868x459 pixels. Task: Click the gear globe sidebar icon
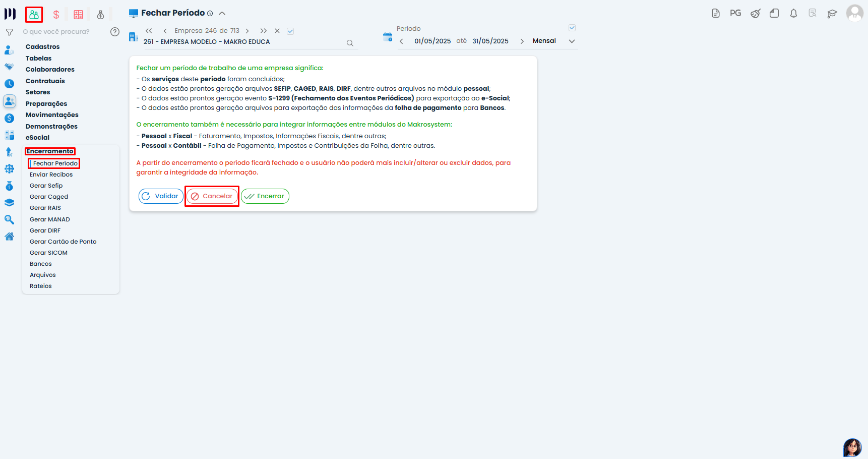(9, 169)
